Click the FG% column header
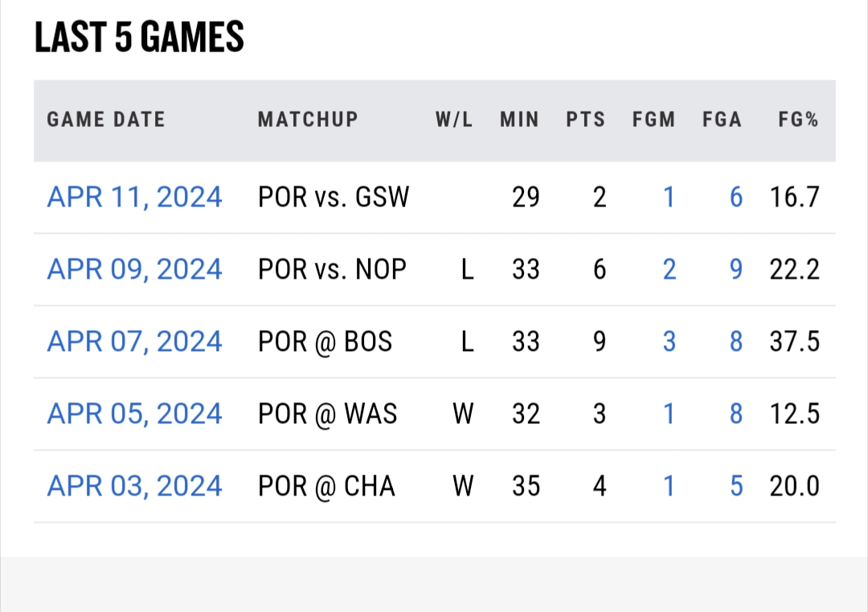The image size is (868, 612). 798,120
